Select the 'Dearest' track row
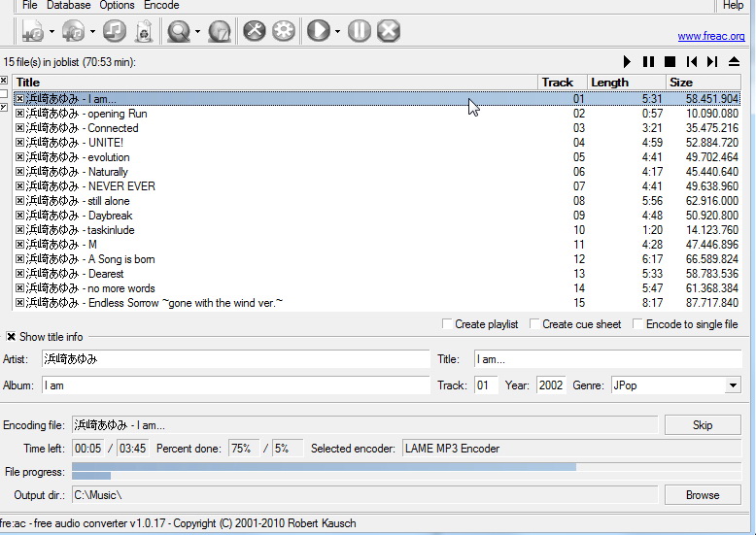Screen dimensions: 756x535 (377, 274)
